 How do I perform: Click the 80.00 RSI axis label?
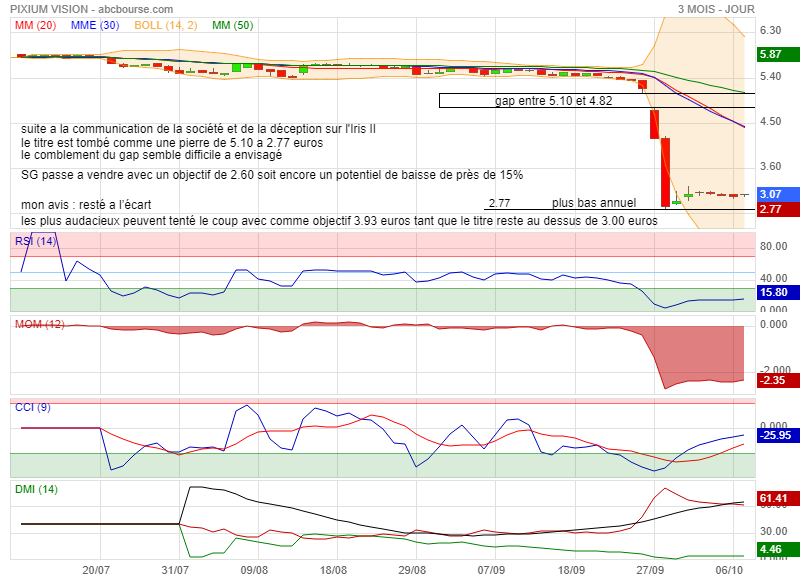point(773,246)
